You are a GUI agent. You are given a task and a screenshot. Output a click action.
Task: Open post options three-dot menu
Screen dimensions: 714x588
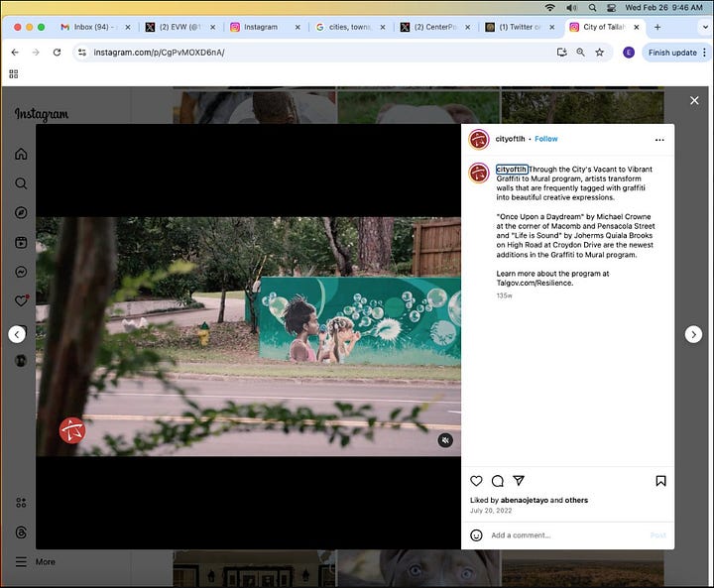click(x=659, y=140)
